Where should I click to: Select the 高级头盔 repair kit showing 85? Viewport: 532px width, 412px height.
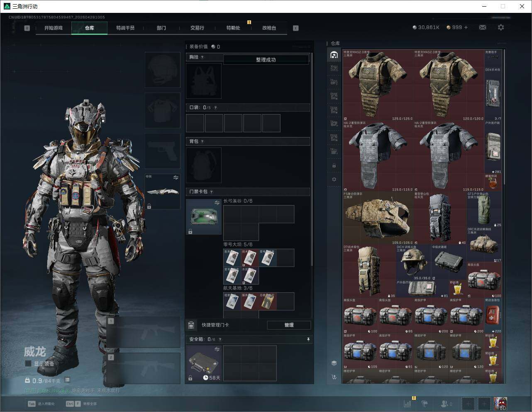click(396, 316)
